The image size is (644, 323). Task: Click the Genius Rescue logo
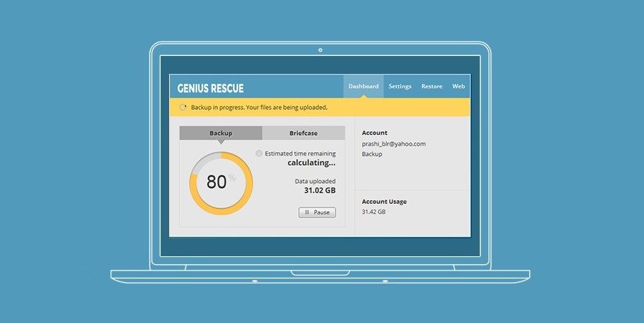coord(210,88)
